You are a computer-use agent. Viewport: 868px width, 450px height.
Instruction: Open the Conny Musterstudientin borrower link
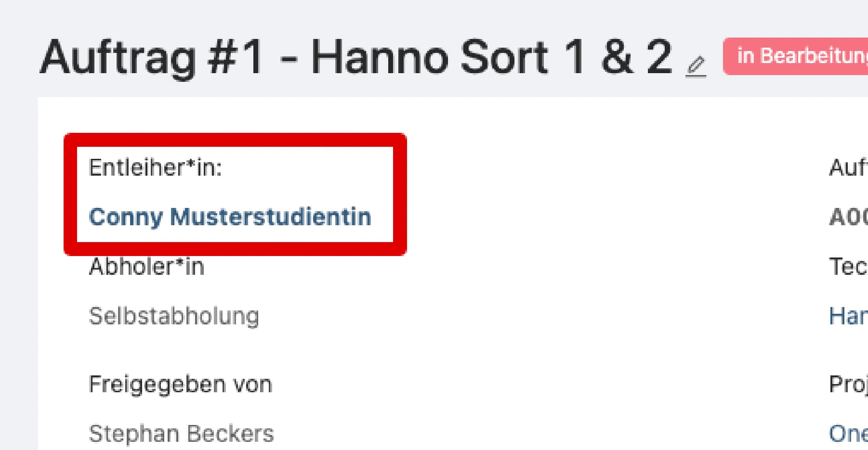click(230, 217)
